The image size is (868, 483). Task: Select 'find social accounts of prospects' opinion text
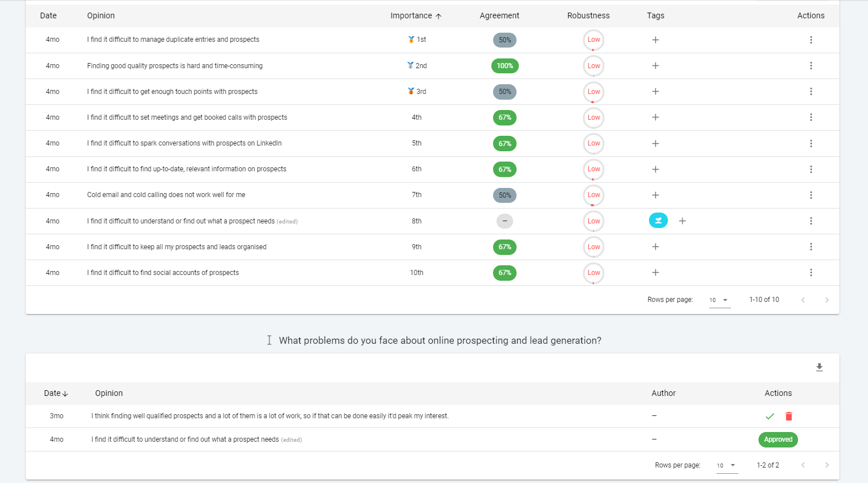(163, 273)
